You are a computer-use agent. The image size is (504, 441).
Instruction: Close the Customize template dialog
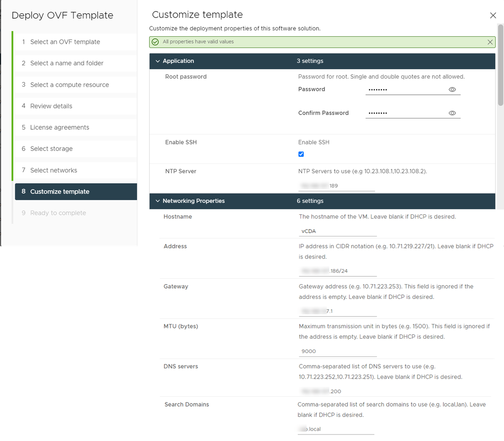[493, 16]
